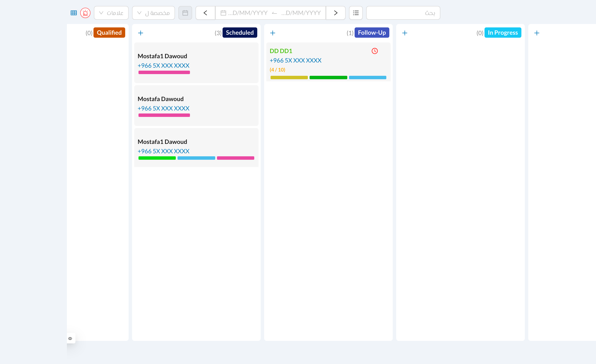
Task: Click the (3) count beside Scheduled
Action: 218,33
